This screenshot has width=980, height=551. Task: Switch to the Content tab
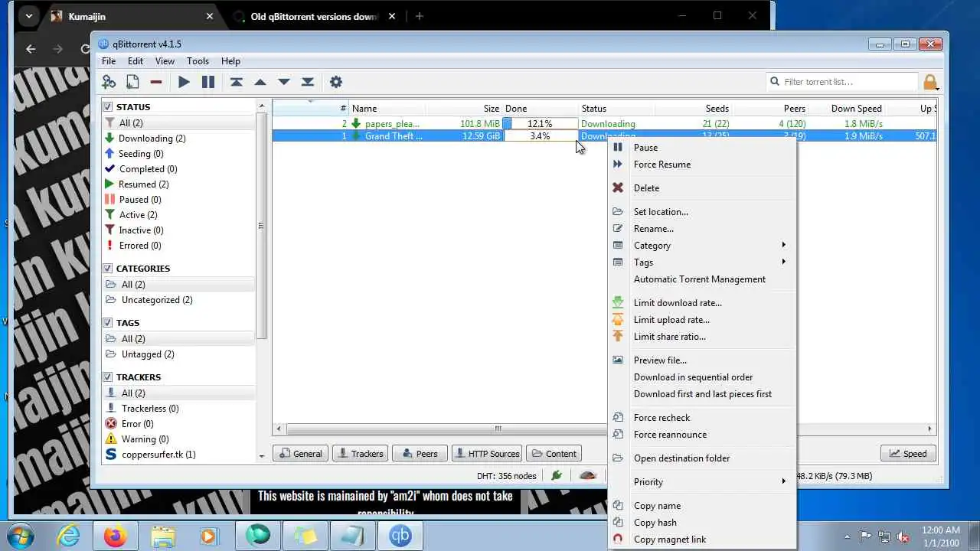tap(554, 454)
